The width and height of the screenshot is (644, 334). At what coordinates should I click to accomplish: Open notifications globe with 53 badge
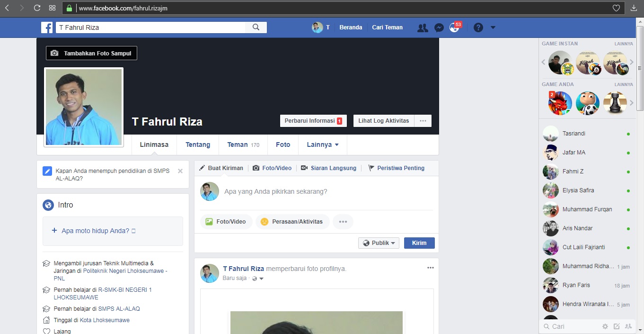(455, 27)
